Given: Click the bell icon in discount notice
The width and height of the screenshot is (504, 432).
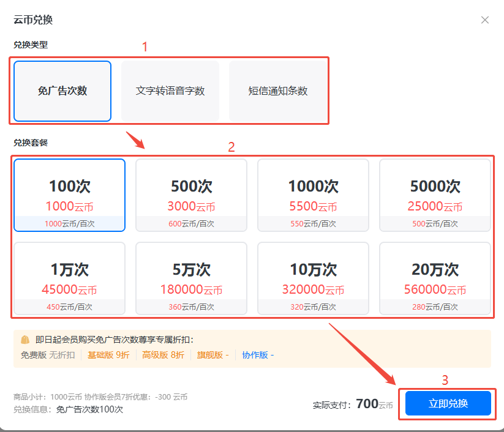Looking at the screenshot, I should coord(25,340).
